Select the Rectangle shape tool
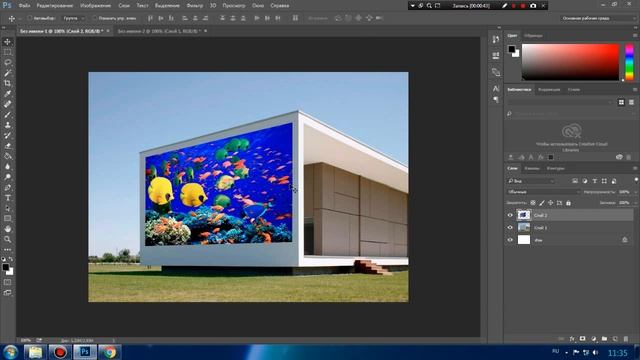640x360 pixels. (7, 219)
